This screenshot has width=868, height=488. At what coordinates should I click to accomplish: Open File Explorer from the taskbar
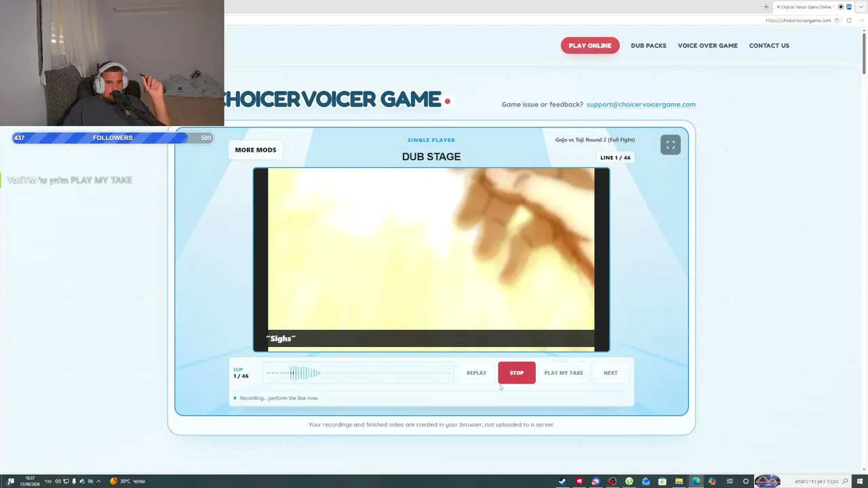click(679, 481)
